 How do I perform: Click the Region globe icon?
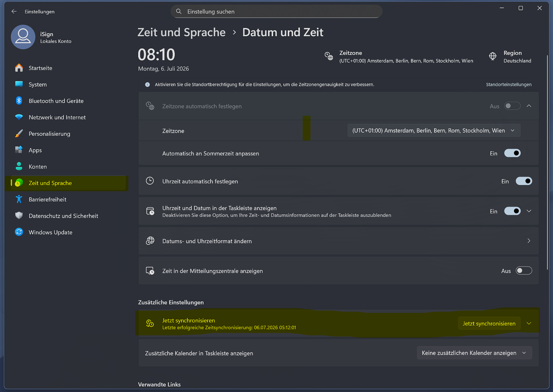(x=493, y=56)
